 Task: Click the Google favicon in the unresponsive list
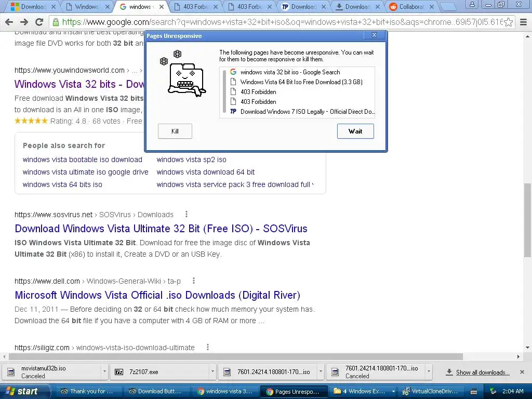[233, 72]
